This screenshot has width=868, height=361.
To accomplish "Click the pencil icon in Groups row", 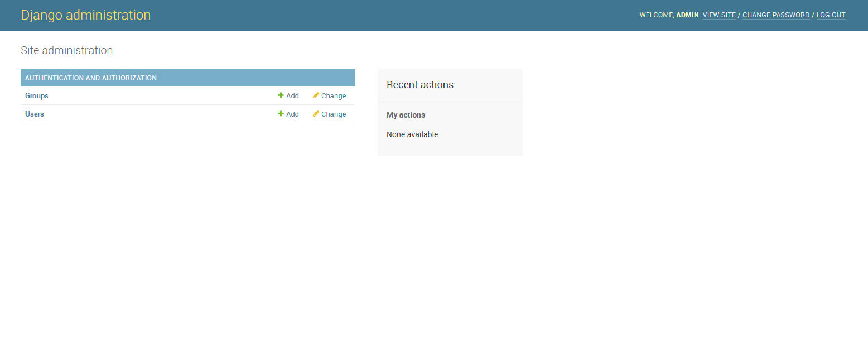I will click(x=316, y=95).
